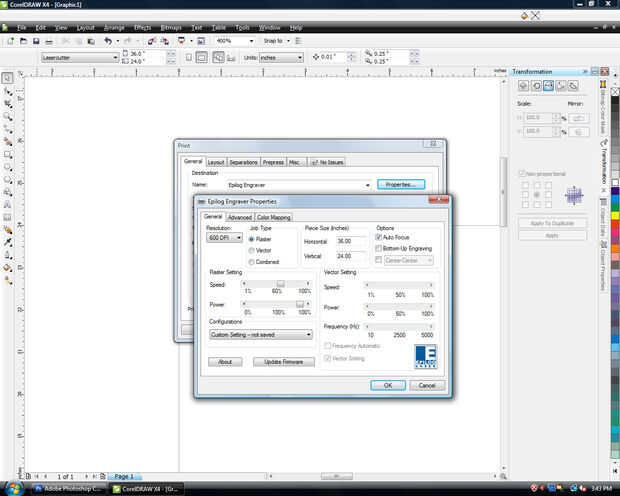This screenshot has width=620, height=496.
Task: Switch the page to landscape orientation
Action: click(x=201, y=57)
